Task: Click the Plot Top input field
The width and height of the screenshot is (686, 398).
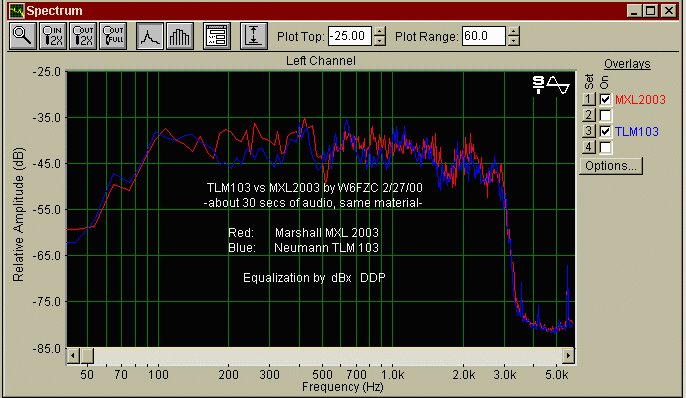Action: [350, 36]
